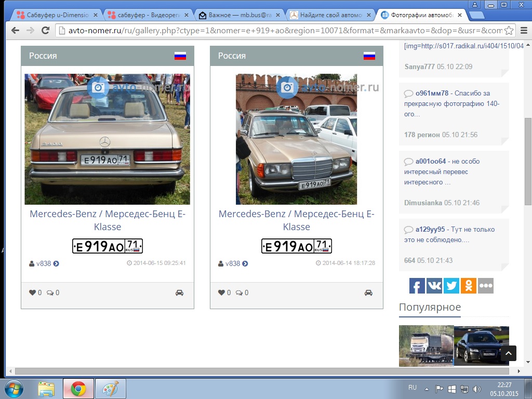
Task: Show hidden system tray icons
Action: (x=427, y=389)
